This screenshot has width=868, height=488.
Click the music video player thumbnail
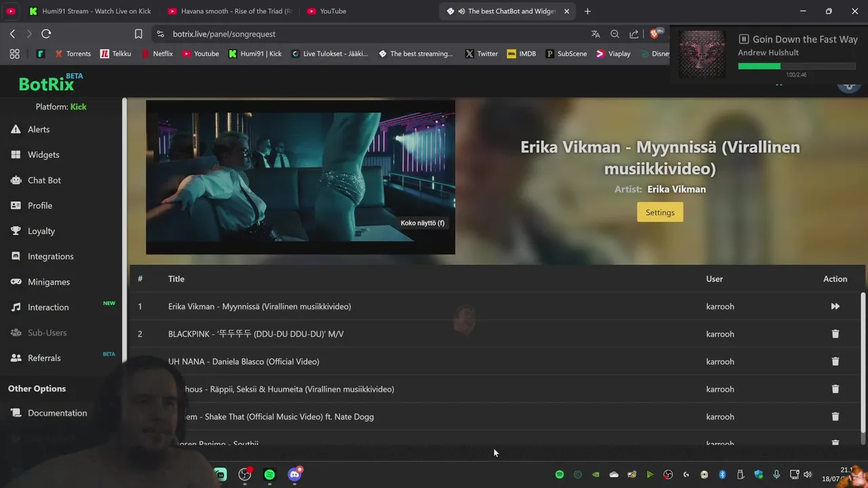pyautogui.click(x=300, y=178)
